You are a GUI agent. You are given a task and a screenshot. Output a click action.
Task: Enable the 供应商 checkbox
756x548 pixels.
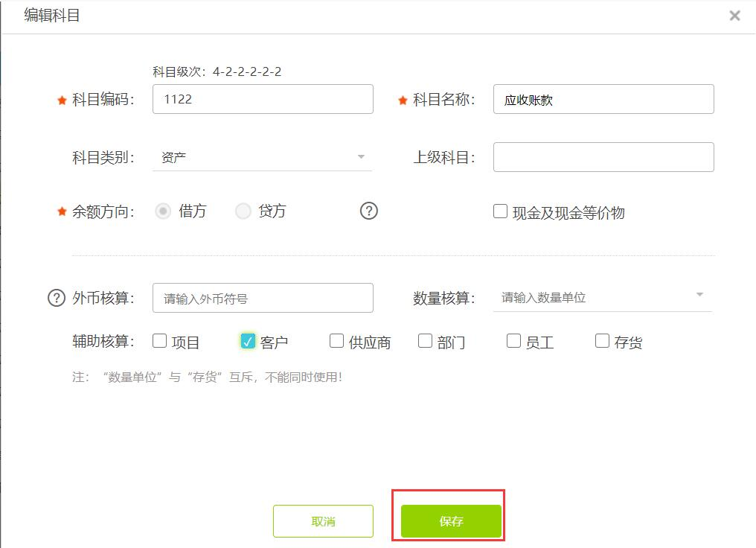(336, 340)
